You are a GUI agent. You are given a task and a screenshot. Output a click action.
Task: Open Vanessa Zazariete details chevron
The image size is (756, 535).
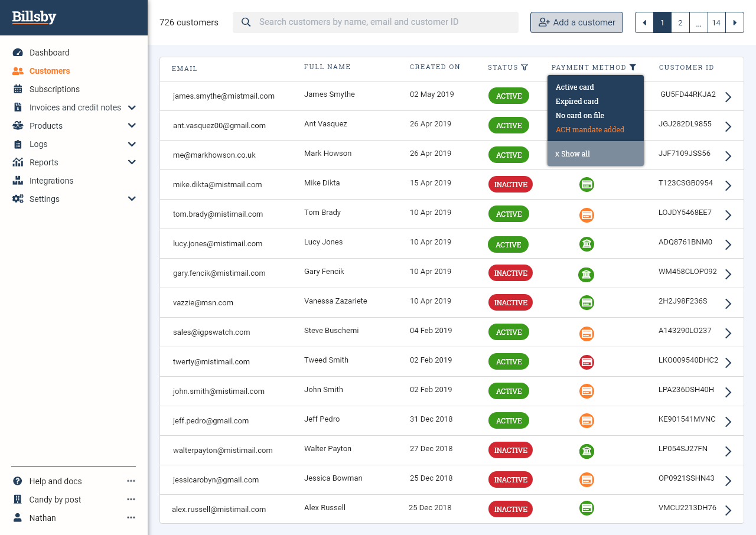pyautogui.click(x=728, y=304)
